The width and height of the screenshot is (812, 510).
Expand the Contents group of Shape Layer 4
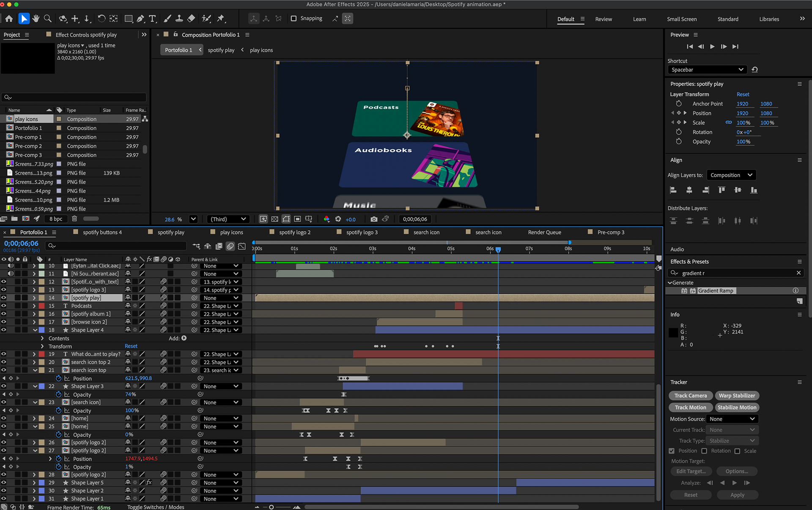click(42, 338)
